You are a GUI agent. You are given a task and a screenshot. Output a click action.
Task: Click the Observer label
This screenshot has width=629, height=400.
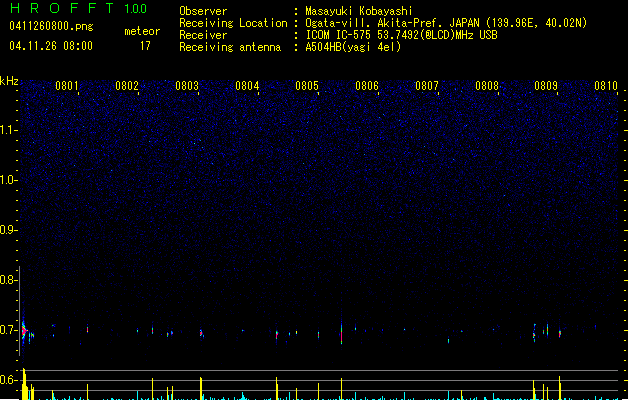tap(203, 11)
